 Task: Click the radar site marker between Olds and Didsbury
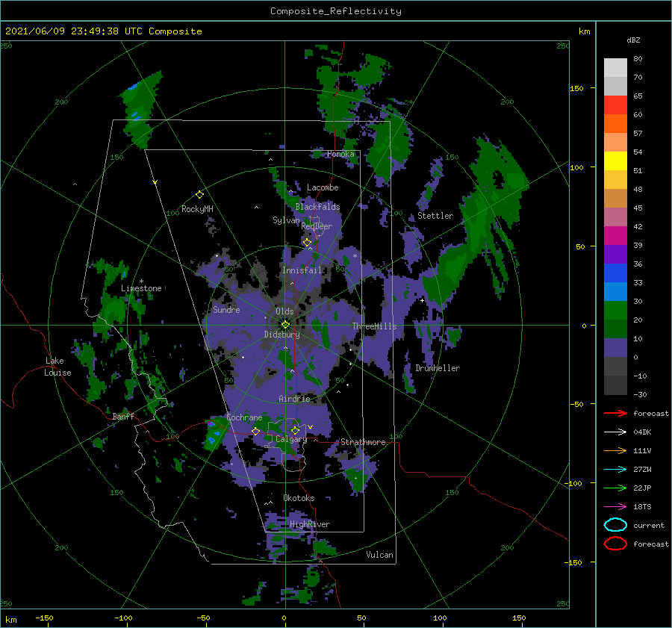pyautogui.click(x=285, y=325)
